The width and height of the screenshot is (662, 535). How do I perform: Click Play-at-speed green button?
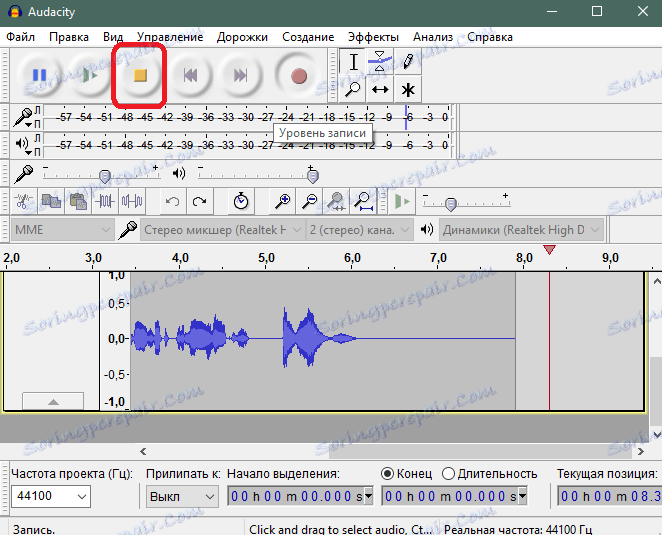(402, 201)
